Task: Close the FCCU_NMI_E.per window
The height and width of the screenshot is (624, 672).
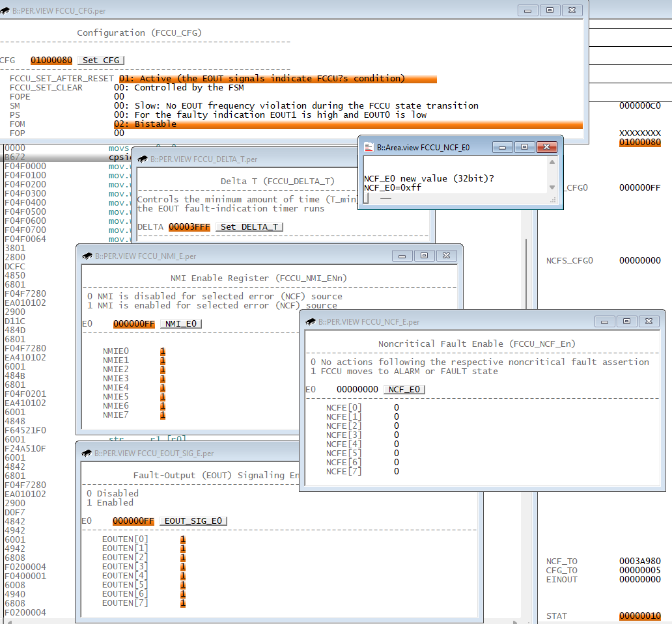Action: click(446, 256)
